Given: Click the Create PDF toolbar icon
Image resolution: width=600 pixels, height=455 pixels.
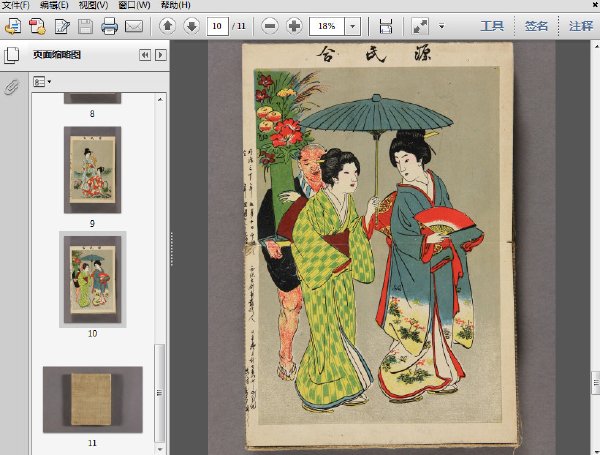Looking at the screenshot, I should pos(13,26).
